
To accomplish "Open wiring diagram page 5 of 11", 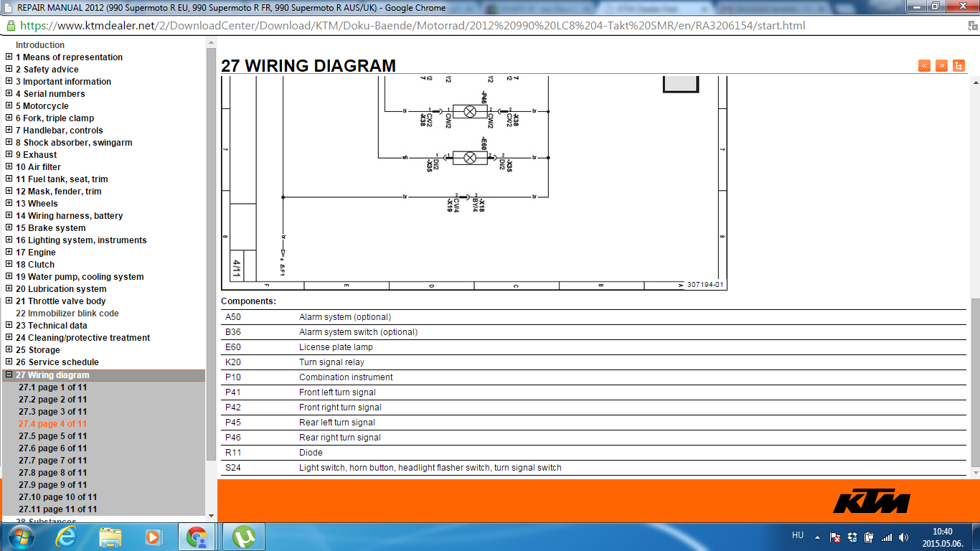I will 53,436.
